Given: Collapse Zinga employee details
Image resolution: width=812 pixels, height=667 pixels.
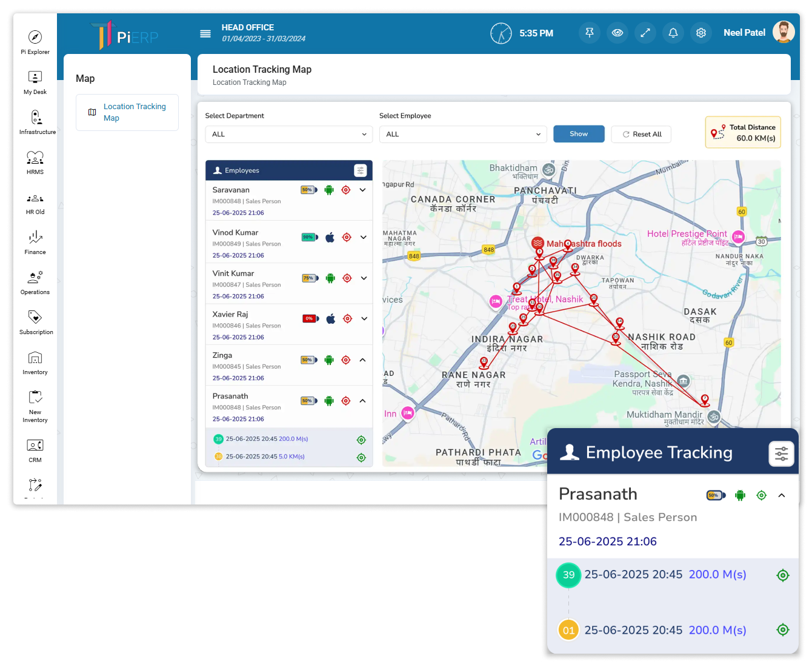Looking at the screenshot, I should coord(363,360).
